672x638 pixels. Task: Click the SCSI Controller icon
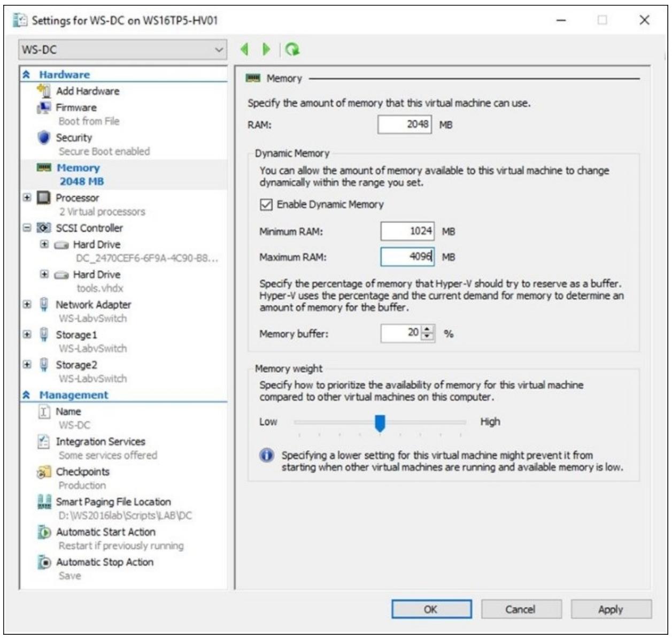coord(44,228)
